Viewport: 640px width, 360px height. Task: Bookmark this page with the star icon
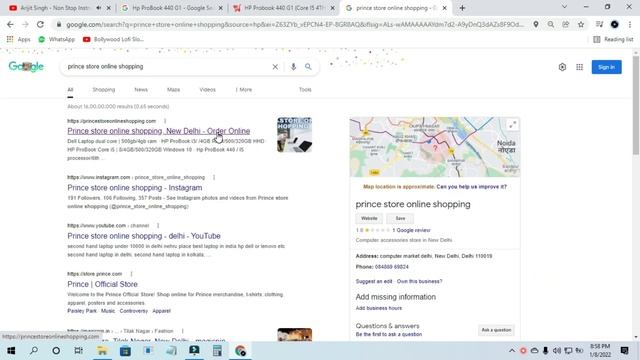[581, 24]
